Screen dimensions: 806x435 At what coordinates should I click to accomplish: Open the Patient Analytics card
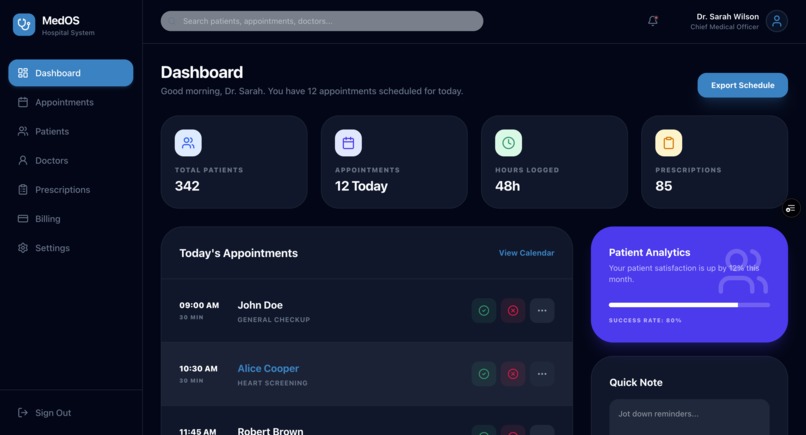click(x=689, y=284)
